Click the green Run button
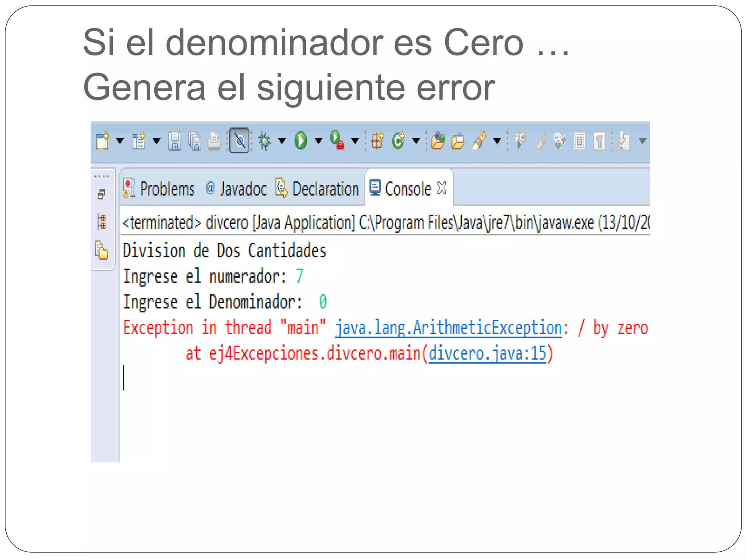 (x=301, y=141)
